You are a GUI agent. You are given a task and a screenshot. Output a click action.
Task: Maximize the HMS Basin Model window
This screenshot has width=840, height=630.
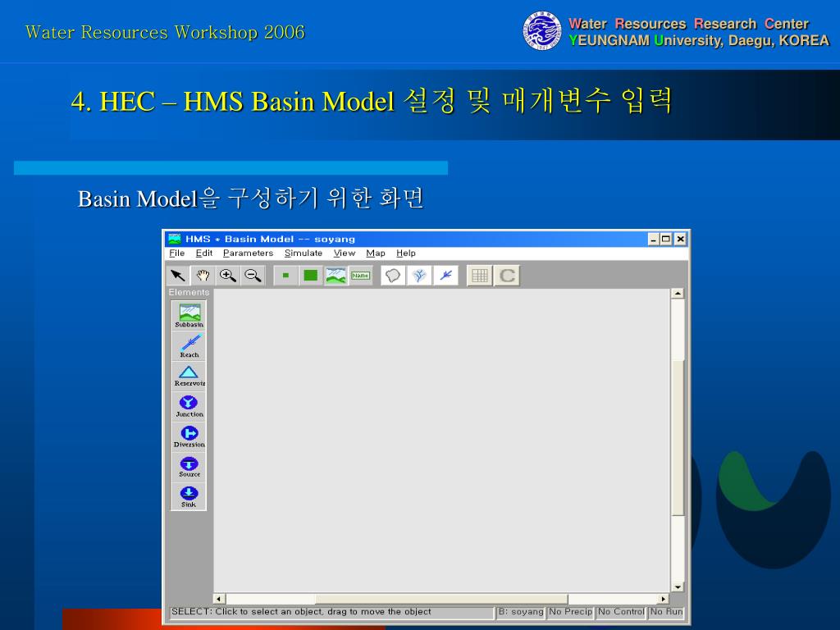click(666, 239)
